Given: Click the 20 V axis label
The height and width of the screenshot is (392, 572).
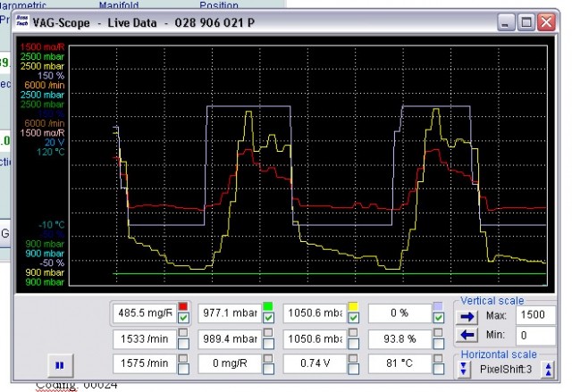Looking at the screenshot, I should pos(55,142).
